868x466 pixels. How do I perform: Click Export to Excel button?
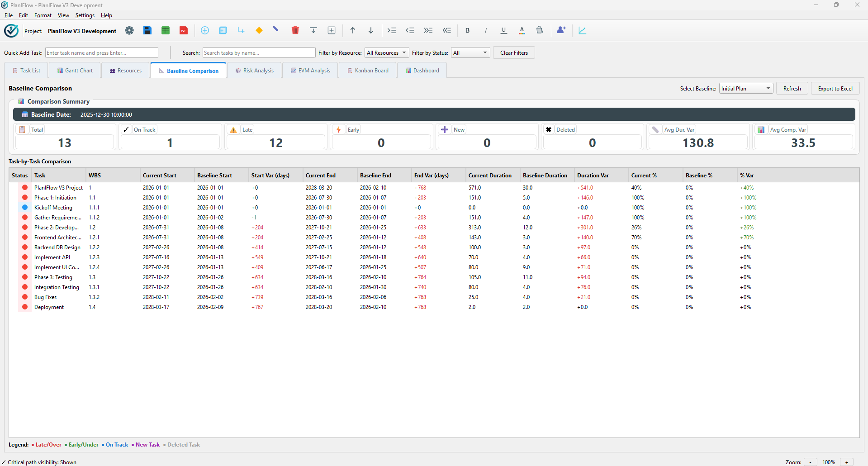[835, 89]
